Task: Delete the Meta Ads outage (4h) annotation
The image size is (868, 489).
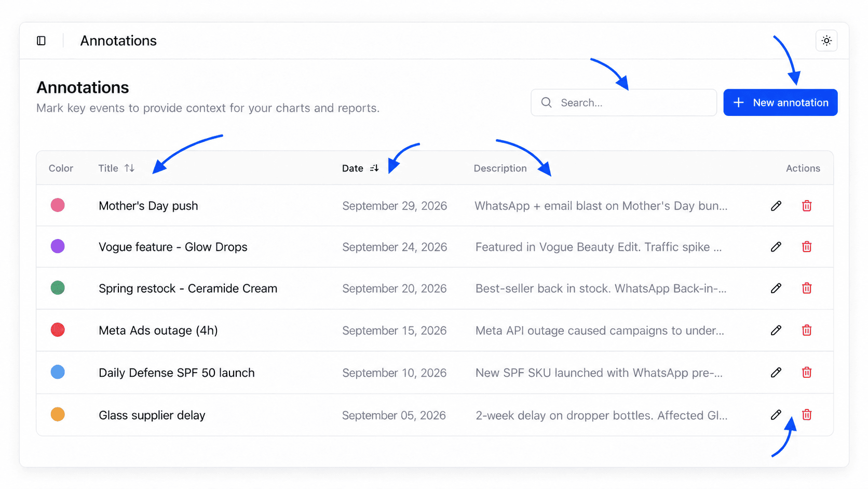Action: click(807, 330)
